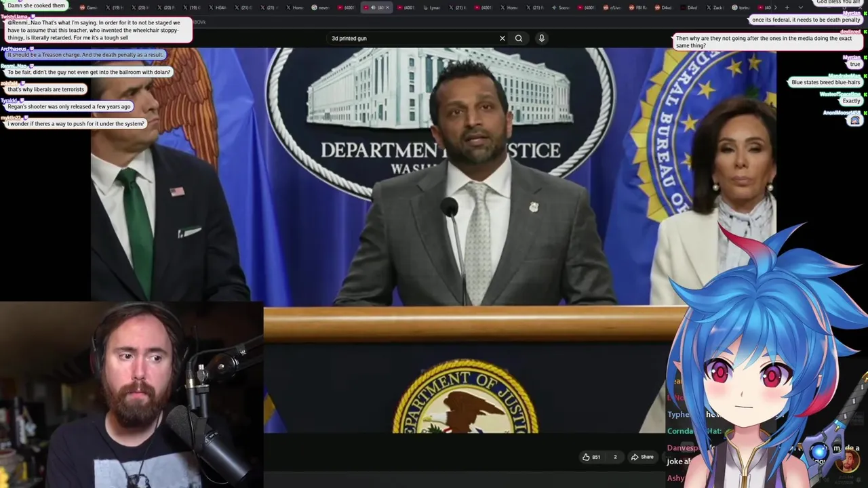Switch to the 'HG4A' browser tab
Screen dimensions: 868x488
click(x=218, y=7)
